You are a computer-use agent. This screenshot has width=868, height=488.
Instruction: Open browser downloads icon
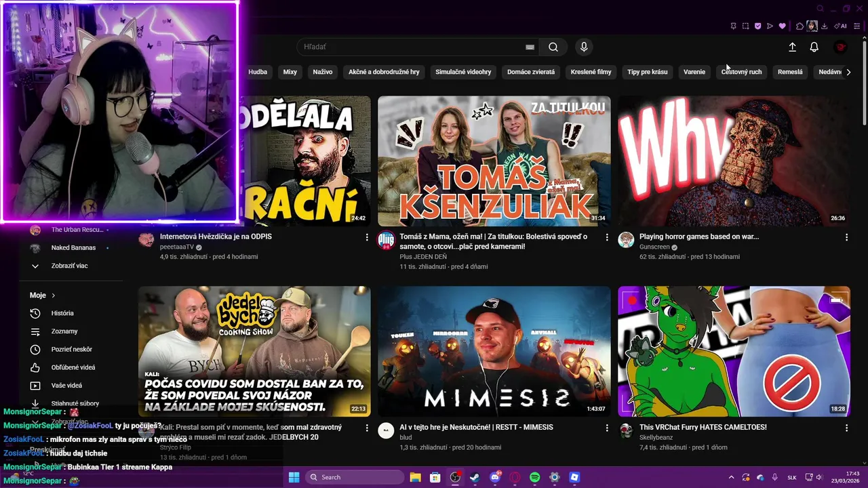coord(824,26)
